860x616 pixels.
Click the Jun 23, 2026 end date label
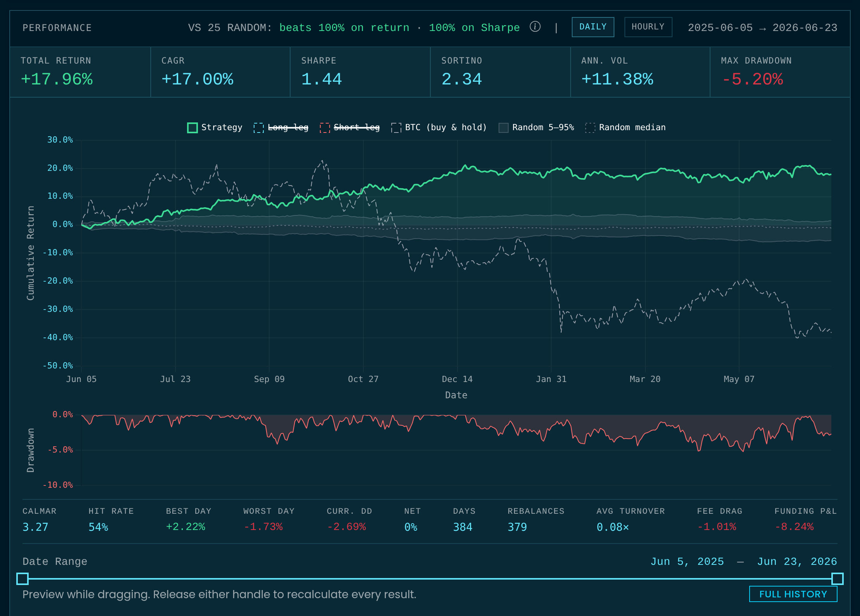pos(797,561)
